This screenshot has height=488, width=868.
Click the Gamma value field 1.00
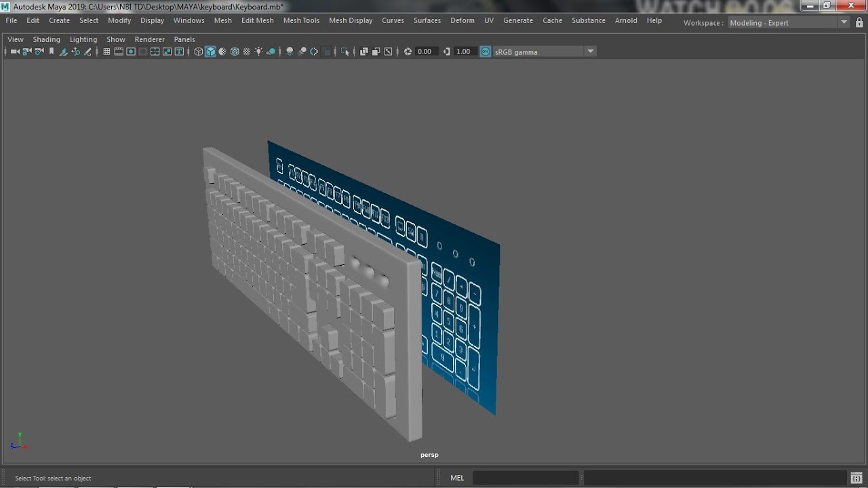click(x=465, y=52)
